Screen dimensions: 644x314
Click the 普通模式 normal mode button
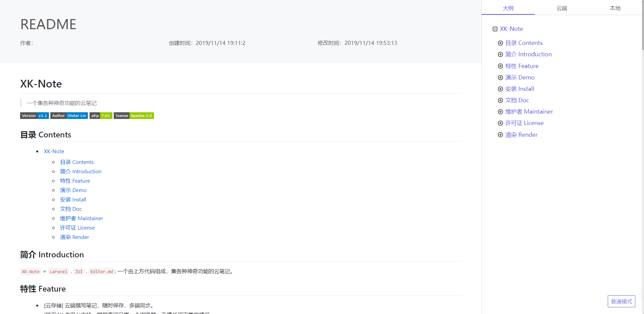coord(622,301)
